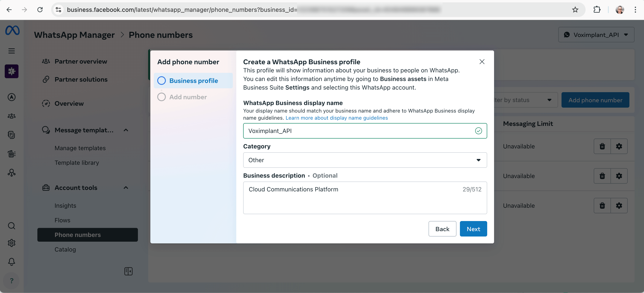This screenshot has width=644, height=293.
Task: Click the Meta logo icon
Action: click(12, 31)
